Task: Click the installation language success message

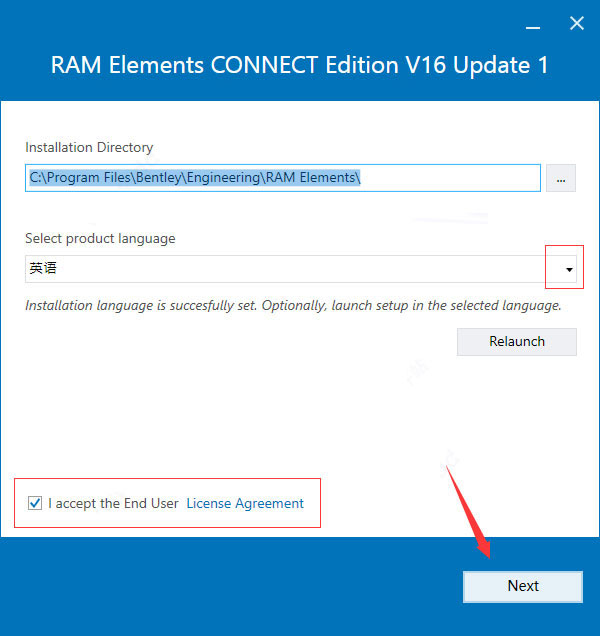Action: click(293, 305)
